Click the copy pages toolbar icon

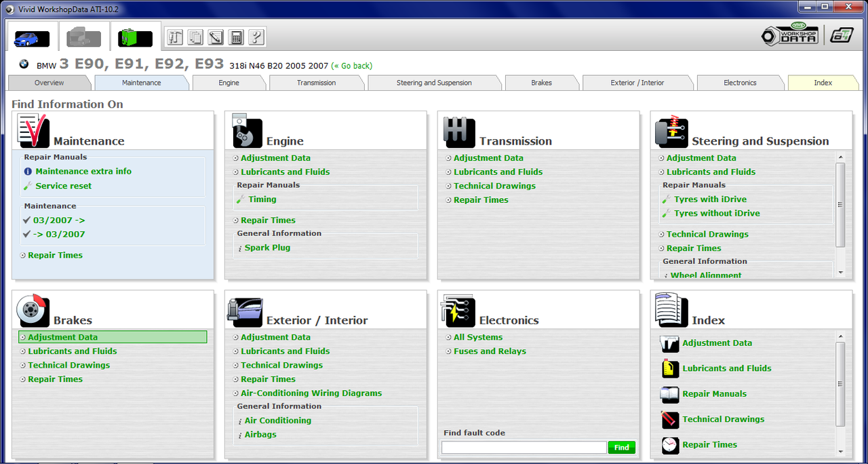coord(195,37)
